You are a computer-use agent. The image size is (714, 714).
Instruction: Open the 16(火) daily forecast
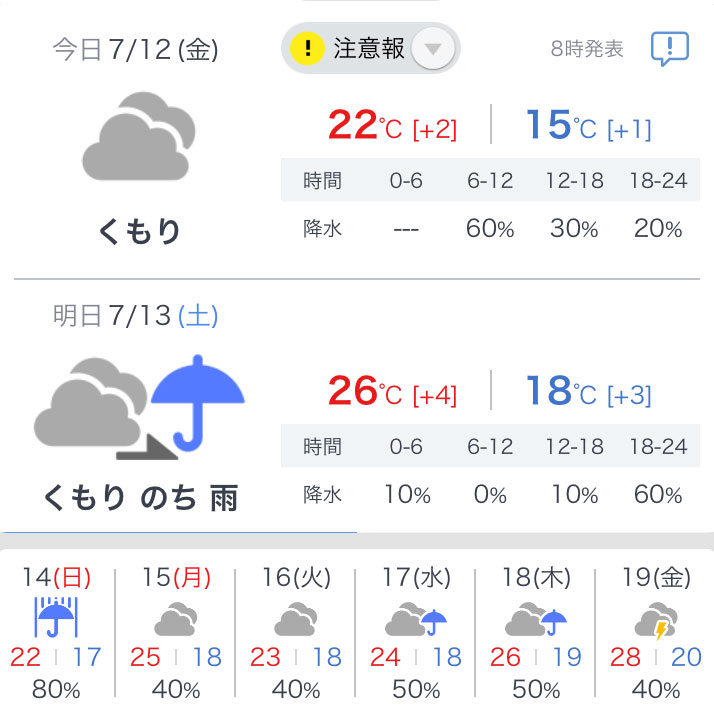pos(296,632)
